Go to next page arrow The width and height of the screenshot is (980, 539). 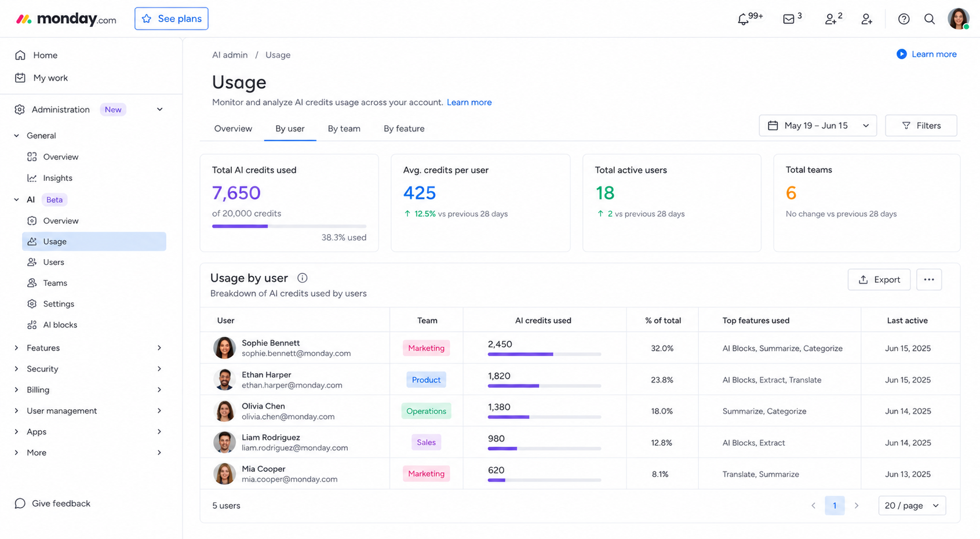(x=857, y=505)
